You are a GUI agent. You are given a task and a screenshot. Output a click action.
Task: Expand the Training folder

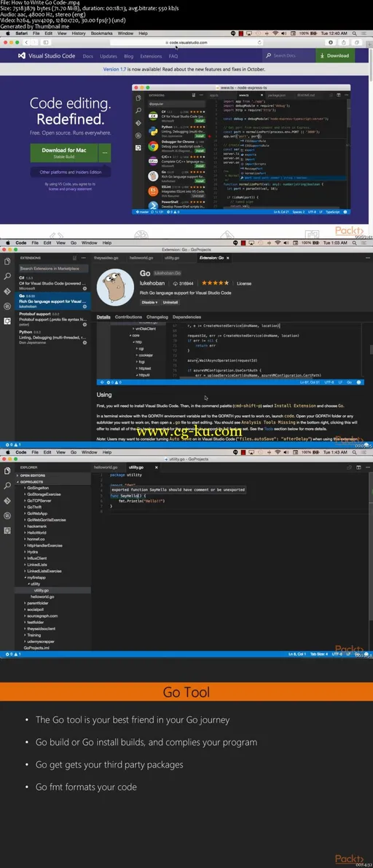[x=34, y=635]
